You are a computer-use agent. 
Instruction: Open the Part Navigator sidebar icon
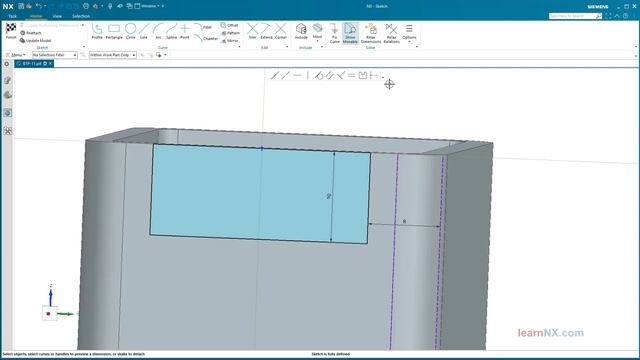7,80
